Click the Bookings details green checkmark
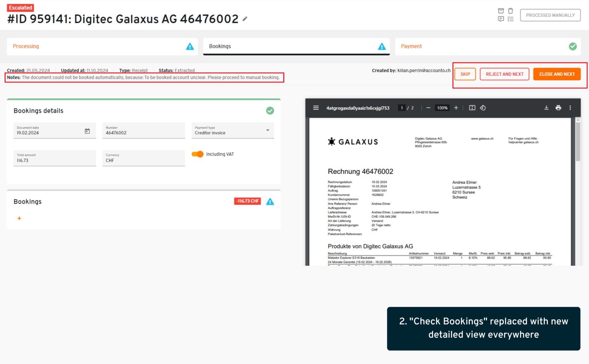Image resolution: width=589 pixels, height=364 pixels. (270, 111)
